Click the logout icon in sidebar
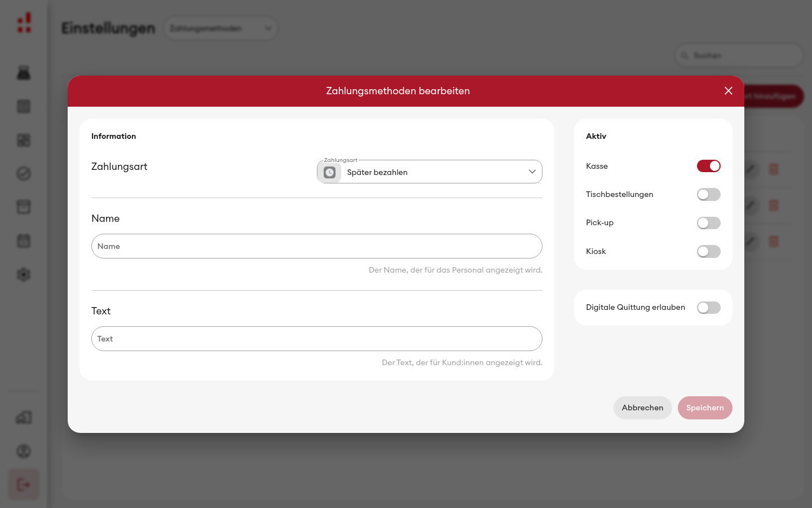Image resolution: width=812 pixels, height=508 pixels. pos(24,484)
